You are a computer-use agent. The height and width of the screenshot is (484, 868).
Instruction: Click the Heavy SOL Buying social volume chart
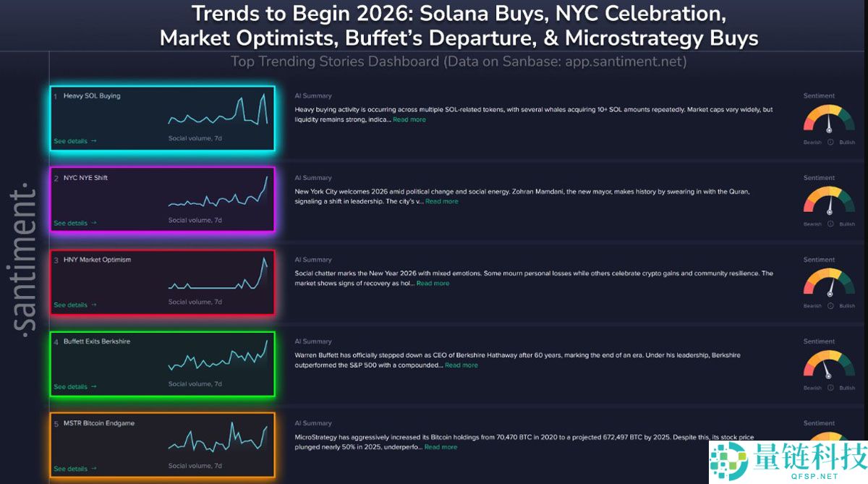218,111
